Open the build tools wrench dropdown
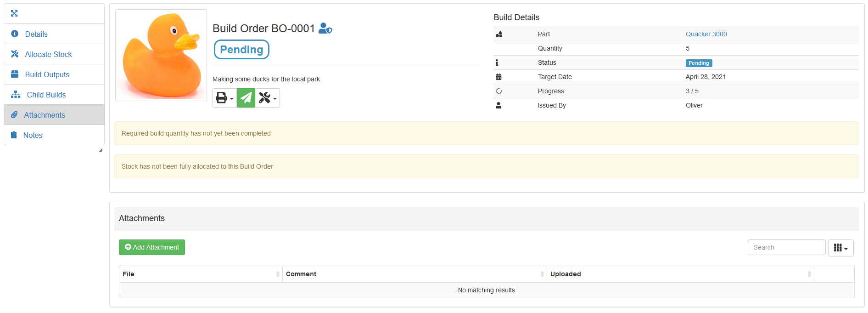This screenshot has height=313, width=868. coord(268,98)
